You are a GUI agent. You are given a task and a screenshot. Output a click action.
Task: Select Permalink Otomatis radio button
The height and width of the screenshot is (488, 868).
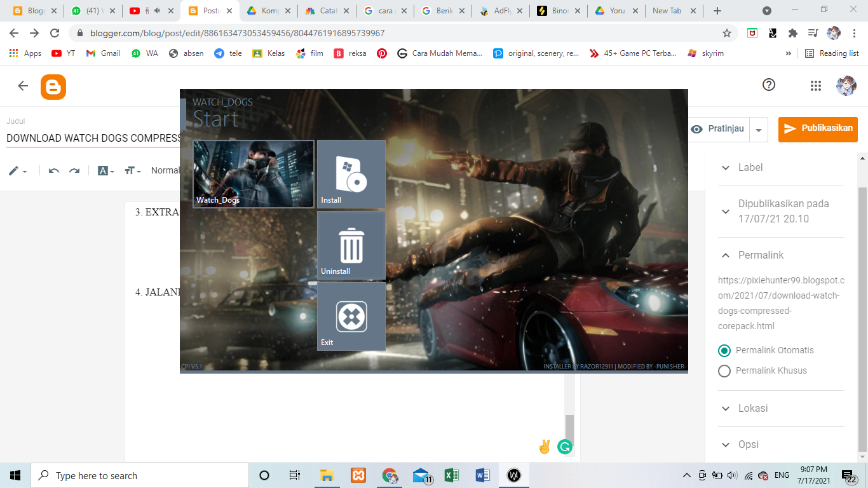(x=724, y=350)
